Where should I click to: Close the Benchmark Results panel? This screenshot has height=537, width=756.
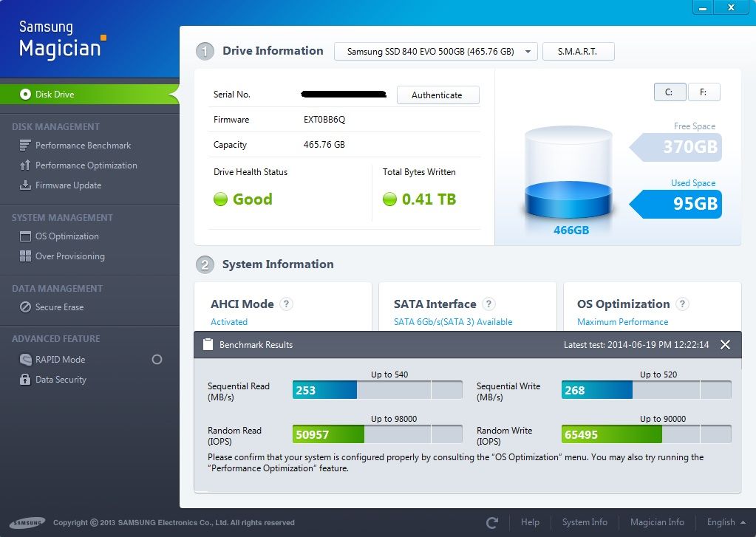coord(725,345)
